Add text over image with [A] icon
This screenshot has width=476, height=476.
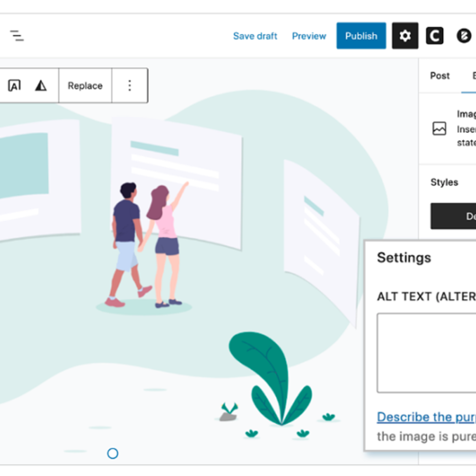(14, 86)
